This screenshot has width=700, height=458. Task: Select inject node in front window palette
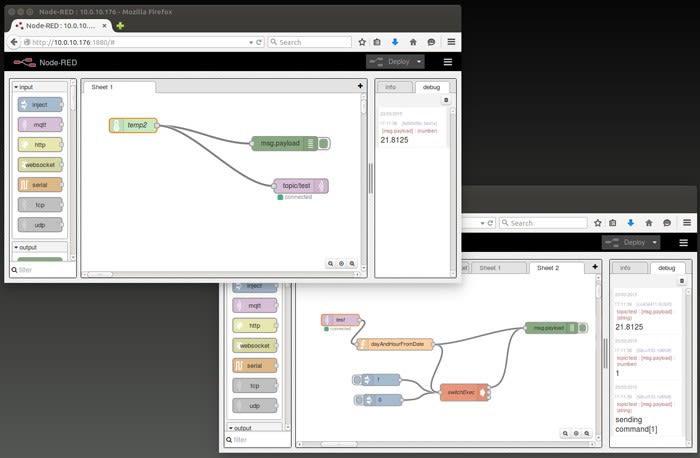pos(40,105)
